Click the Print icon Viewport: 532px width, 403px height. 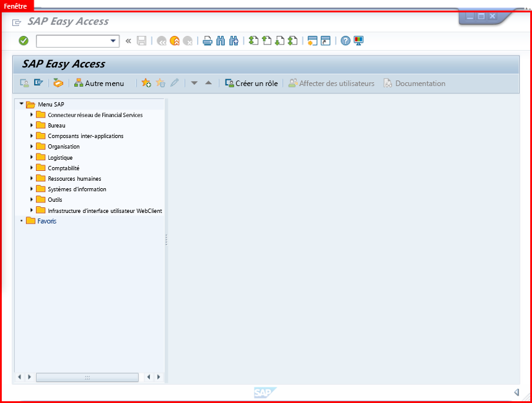click(207, 41)
